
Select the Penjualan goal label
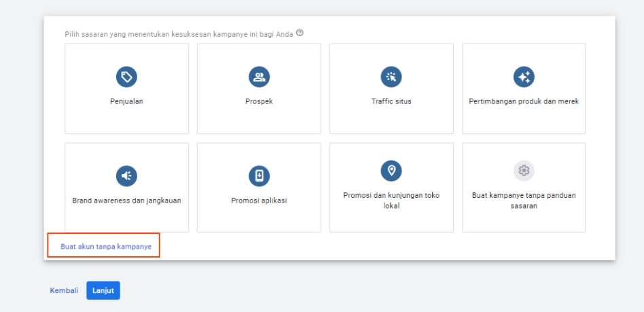pos(126,101)
